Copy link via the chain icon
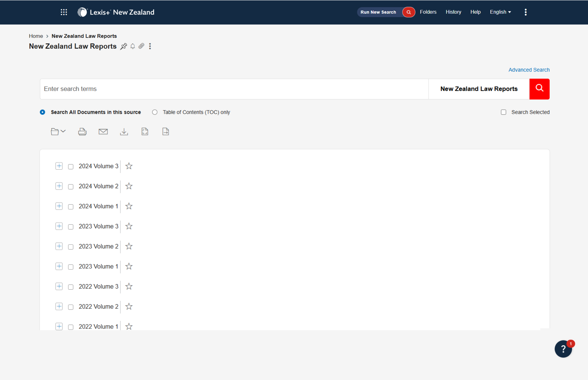 pyautogui.click(x=141, y=46)
